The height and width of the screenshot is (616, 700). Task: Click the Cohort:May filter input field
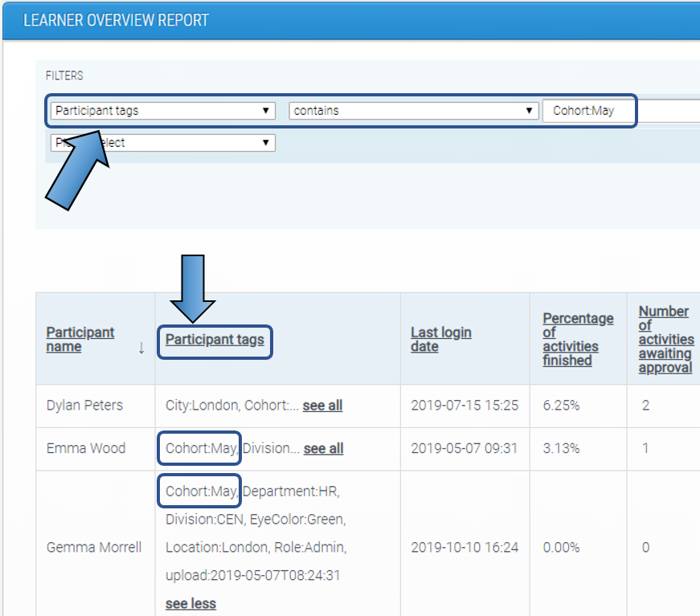click(589, 111)
